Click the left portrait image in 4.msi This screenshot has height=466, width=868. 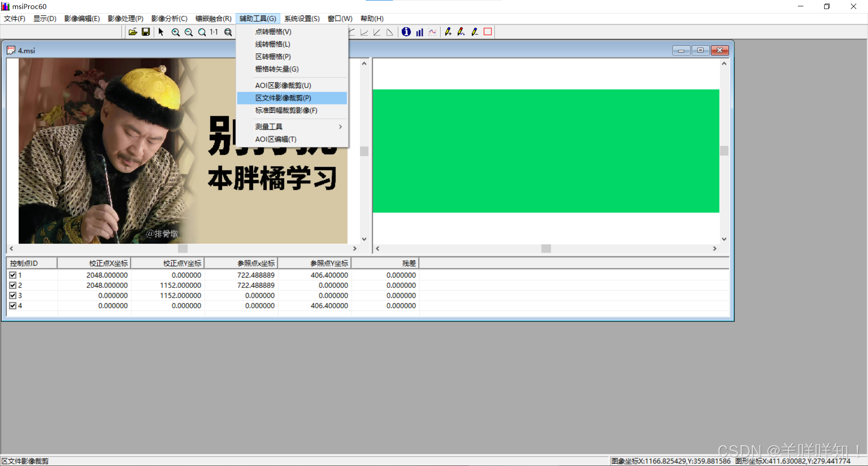(183, 151)
